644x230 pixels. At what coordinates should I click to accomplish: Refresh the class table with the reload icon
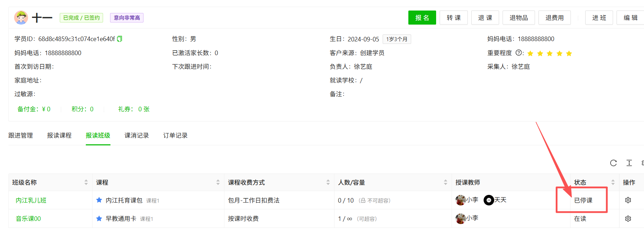(x=613, y=163)
